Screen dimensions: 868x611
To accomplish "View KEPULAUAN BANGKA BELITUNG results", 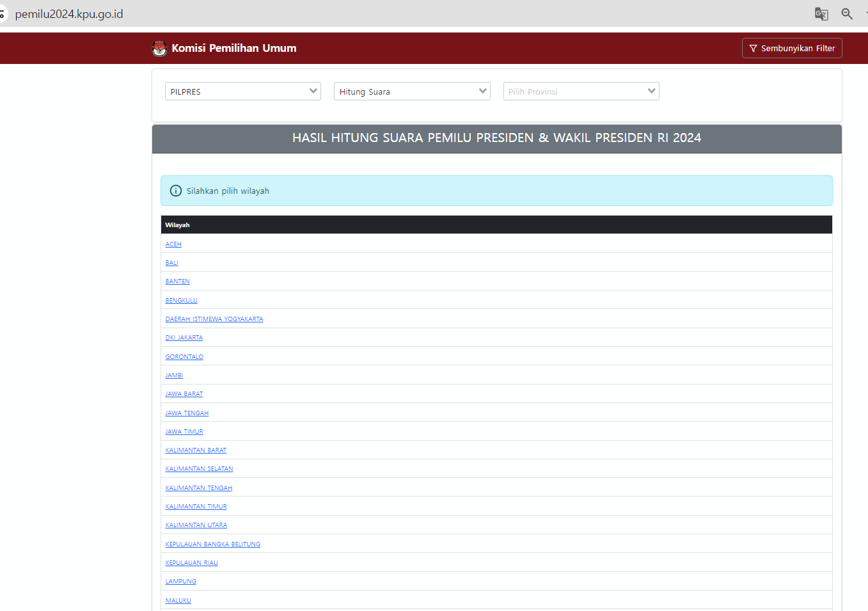I will pyautogui.click(x=213, y=544).
